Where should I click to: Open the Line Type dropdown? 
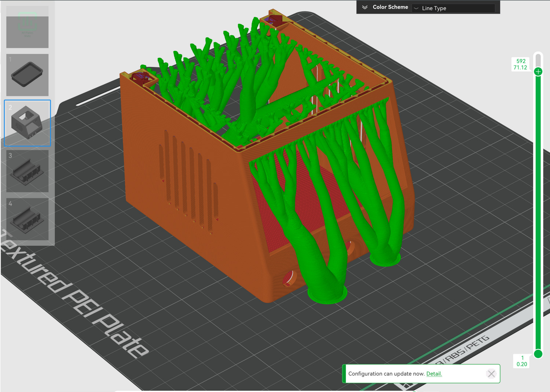tap(453, 8)
